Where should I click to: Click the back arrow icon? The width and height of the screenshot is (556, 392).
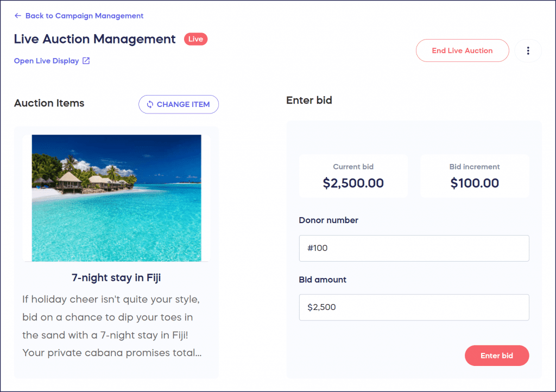coord(18,16)
